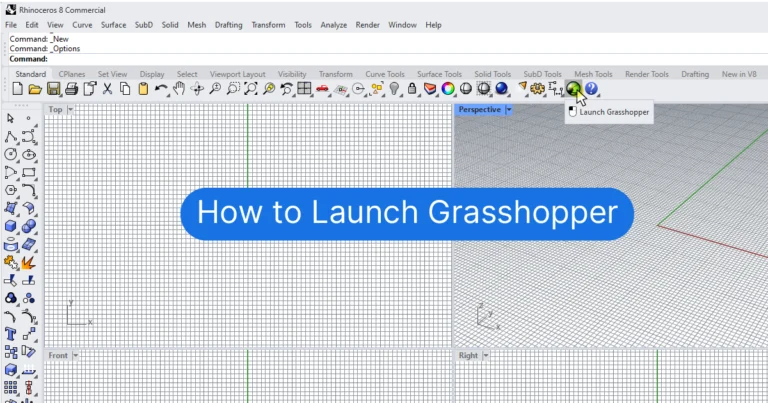The width and height of the screenshot is (768, 403).
Task: Open the Right viewport dropdown arrow
Action: 486,356
